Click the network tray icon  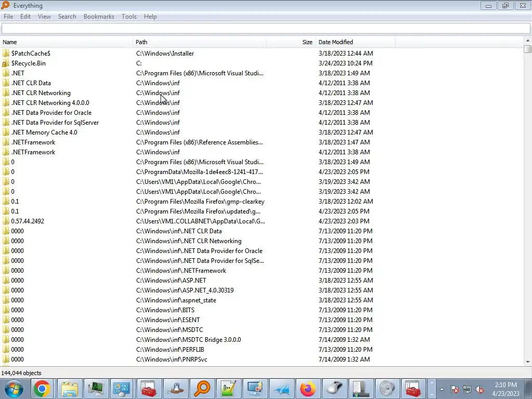467,390
